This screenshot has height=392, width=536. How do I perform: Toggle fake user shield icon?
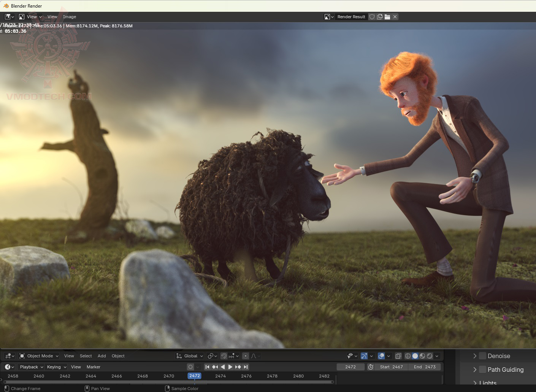click(x=372, y=17)
